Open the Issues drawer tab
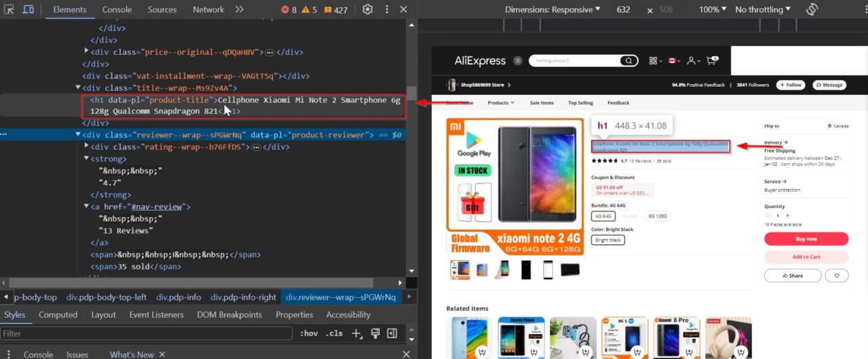The width and height of the screenshot is (868, 359). click(77, 354)
